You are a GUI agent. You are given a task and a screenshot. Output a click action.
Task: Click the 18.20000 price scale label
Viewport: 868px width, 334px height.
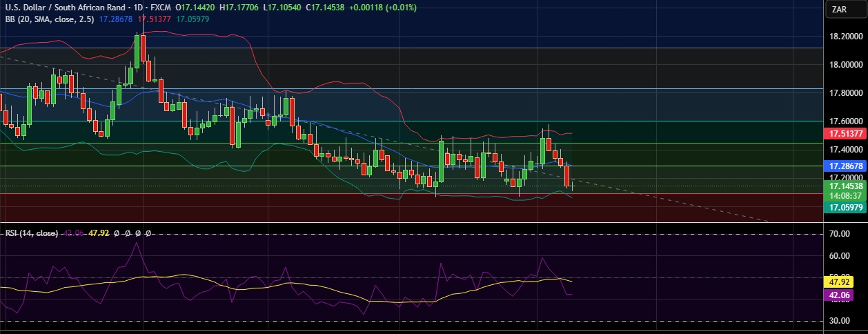pos(845,37)
